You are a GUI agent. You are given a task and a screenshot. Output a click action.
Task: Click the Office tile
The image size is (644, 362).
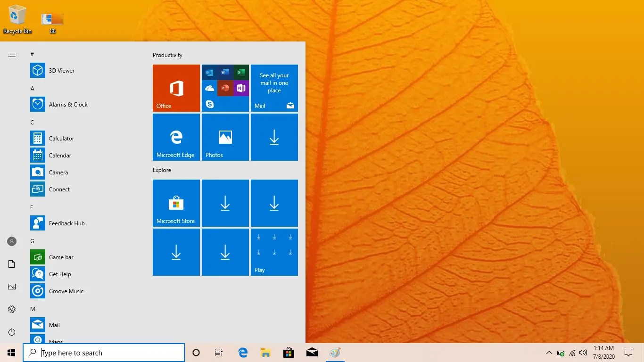click(x=176, y=88)
